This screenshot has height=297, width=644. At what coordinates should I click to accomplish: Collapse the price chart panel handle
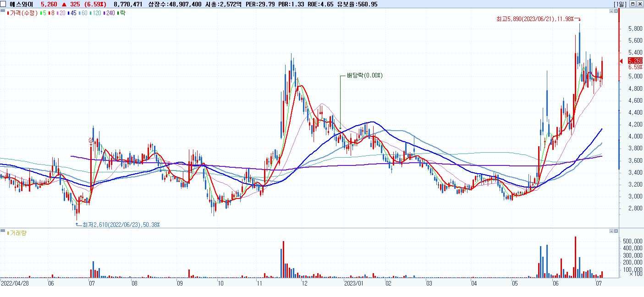pyautogui.click(x=3, y=10)
